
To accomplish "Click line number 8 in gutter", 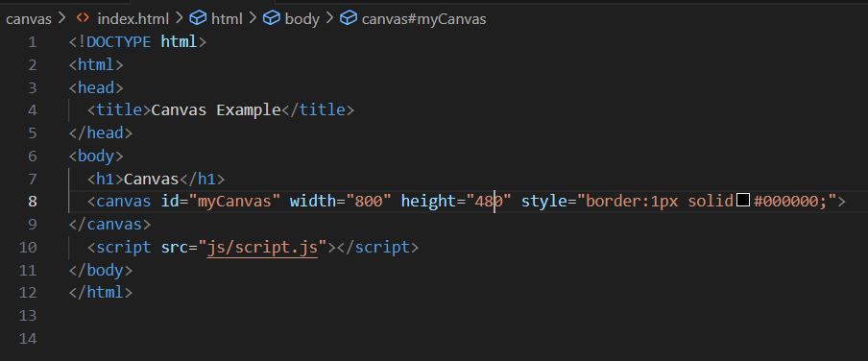I will (x=32, y=201).
